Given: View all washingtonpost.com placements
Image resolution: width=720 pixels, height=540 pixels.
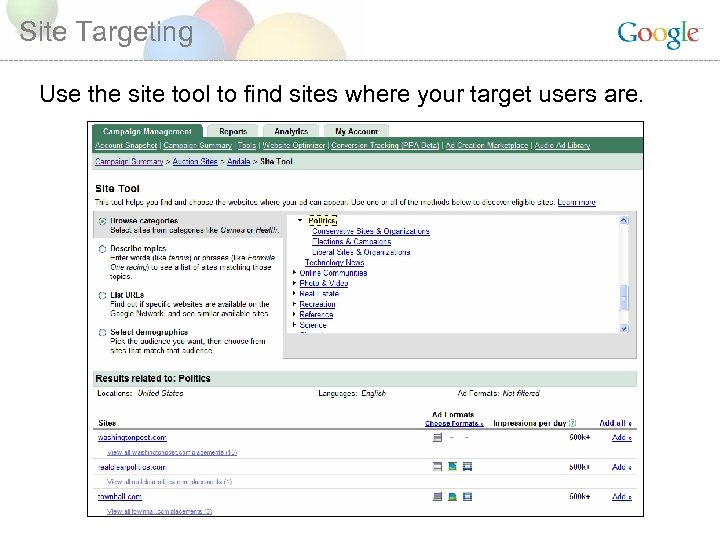Looking at the screenshot, I should tap(172, 452).
